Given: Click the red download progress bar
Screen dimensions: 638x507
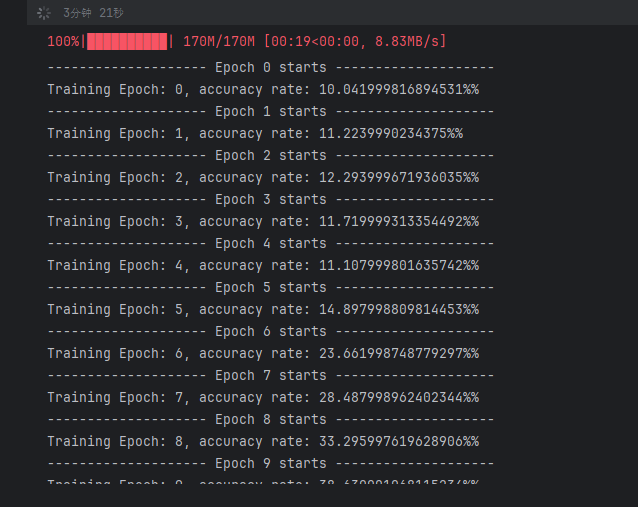Looking at the screenshot, I should pyautogui.click(x=127, y=41).
